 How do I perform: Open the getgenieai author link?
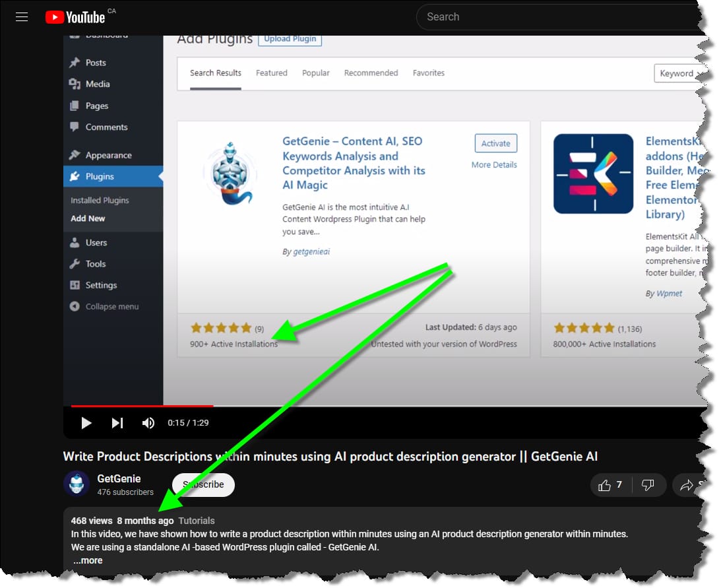pyautogui.click(x=311, y=251)
